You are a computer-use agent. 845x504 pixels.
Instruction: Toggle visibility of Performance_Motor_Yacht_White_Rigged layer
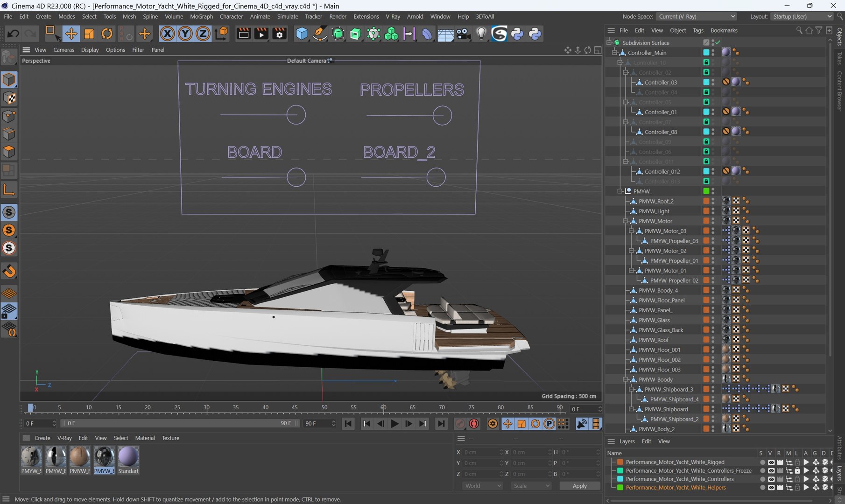coord(771,462)
